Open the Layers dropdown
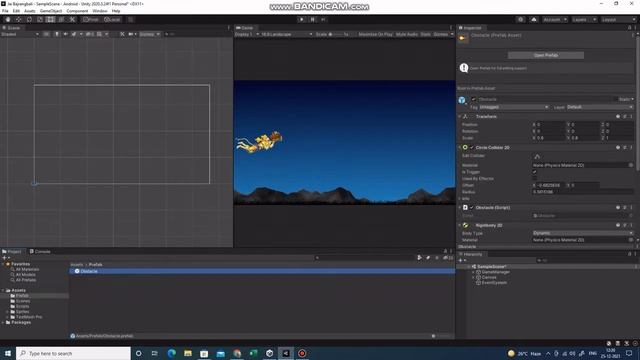 point(584,19)
